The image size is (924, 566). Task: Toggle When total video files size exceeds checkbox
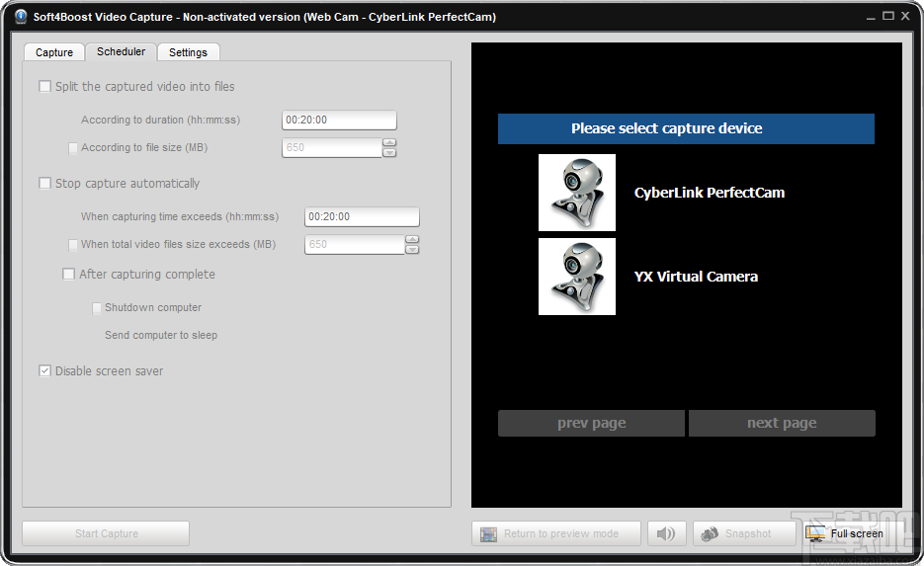click(73, 244)
